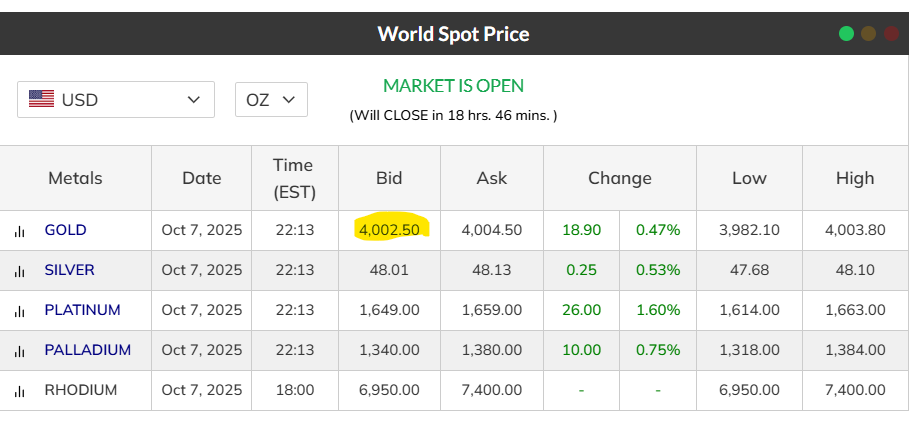
Task: Click the Change column header
Action: [x=619, y=178]
